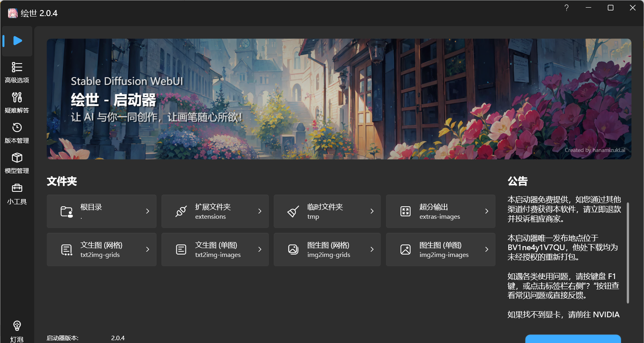Viewport: 644px width, 343px height.
Task: Open 疑难解答 troubleshooting page
Action: [17, 103]
